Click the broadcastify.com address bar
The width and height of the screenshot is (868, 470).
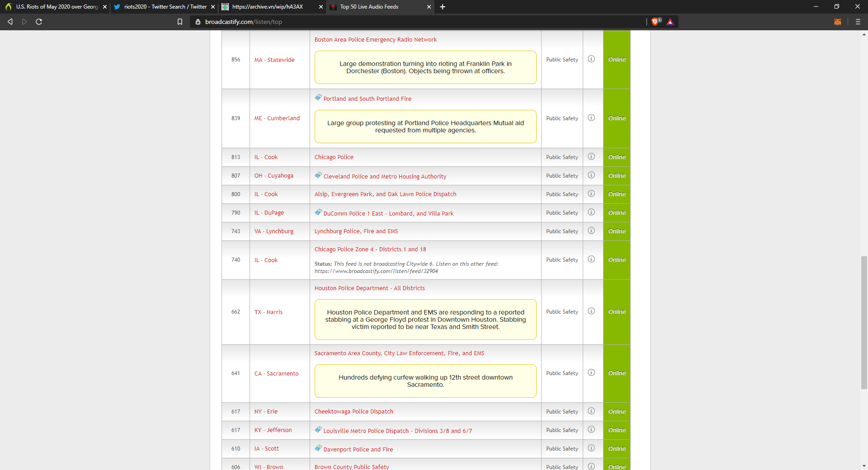click(x=418, y=22)
